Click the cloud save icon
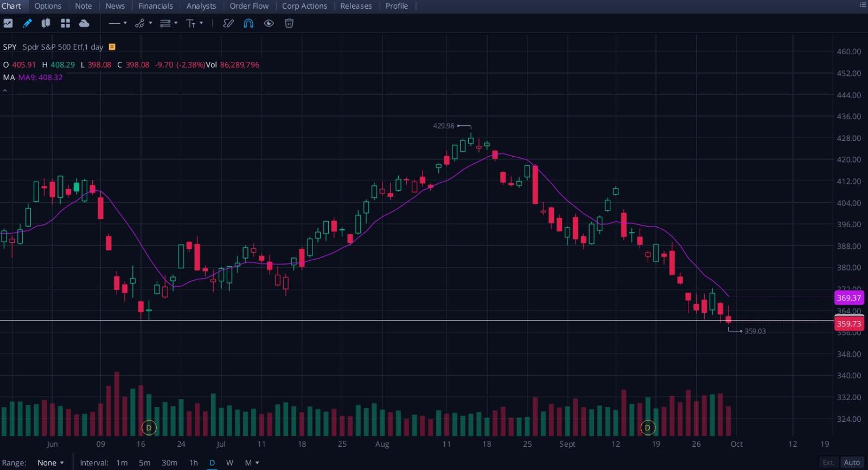Screen dimensions: 868x470 (84, 23)
